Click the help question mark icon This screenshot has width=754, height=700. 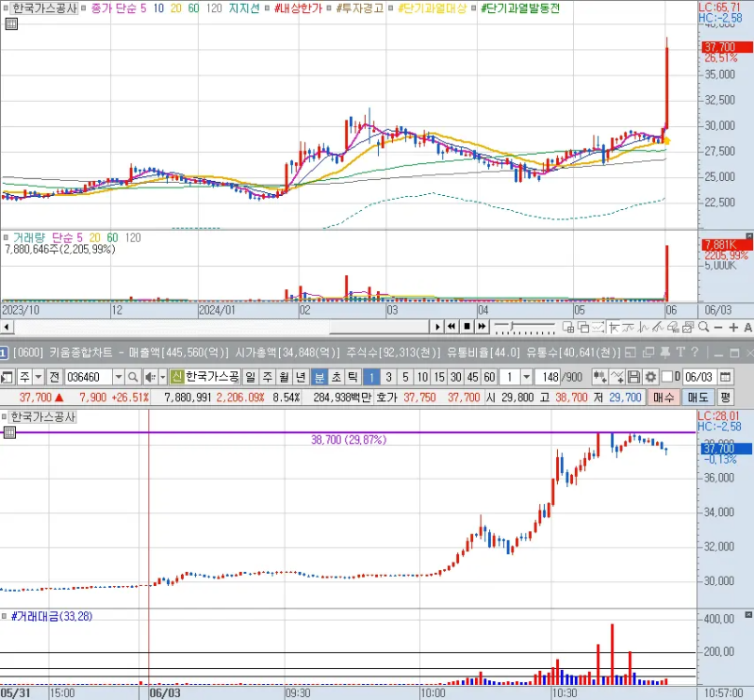695,352
